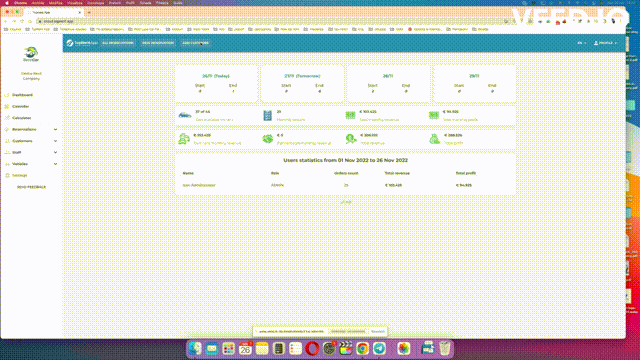Open Dashboard in the left sidebar
640x360 pixels.
22,95
